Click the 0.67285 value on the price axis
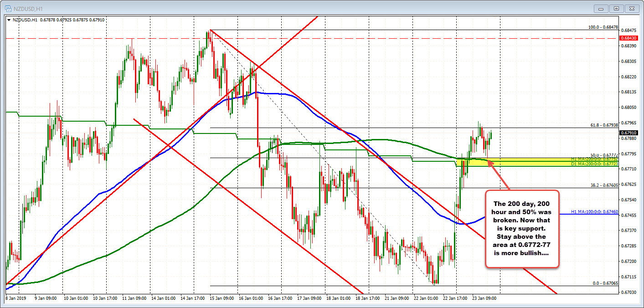Image resolution: width=644 pixels, height=308 pixels. (629, 246)
